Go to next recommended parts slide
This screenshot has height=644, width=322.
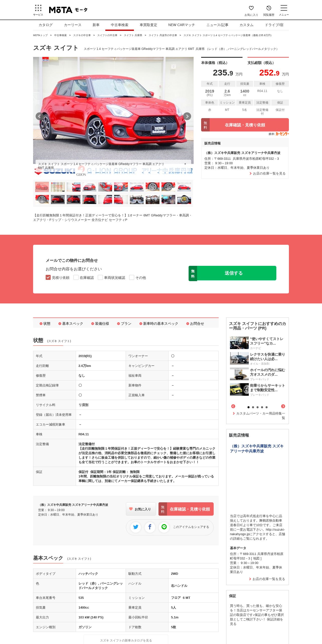[283, 406]
